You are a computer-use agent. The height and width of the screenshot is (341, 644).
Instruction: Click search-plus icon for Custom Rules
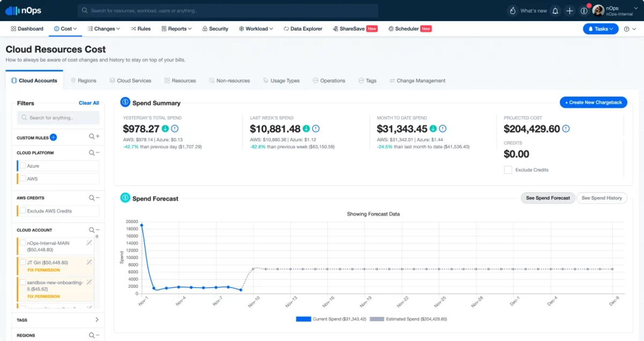point(94,137)
